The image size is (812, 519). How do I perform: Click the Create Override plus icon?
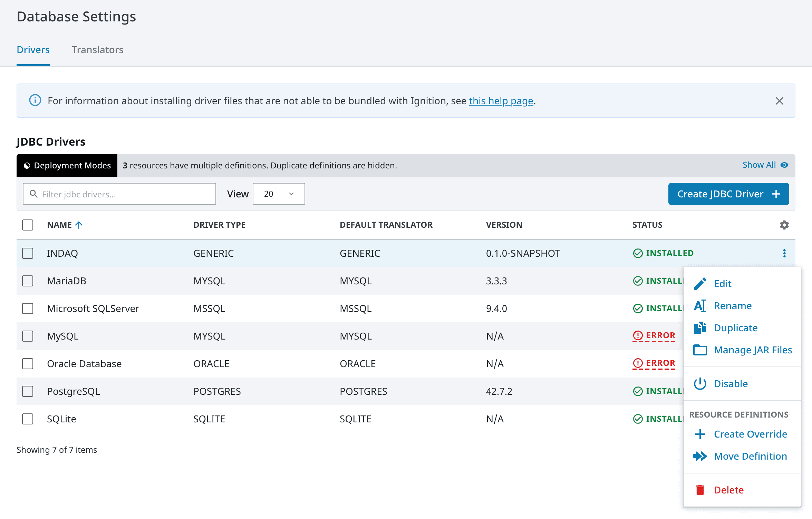point(700,434)
